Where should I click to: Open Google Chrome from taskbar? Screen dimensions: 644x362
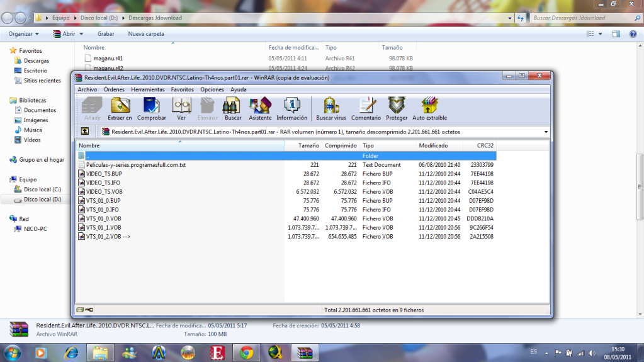(x=246, y=353)
